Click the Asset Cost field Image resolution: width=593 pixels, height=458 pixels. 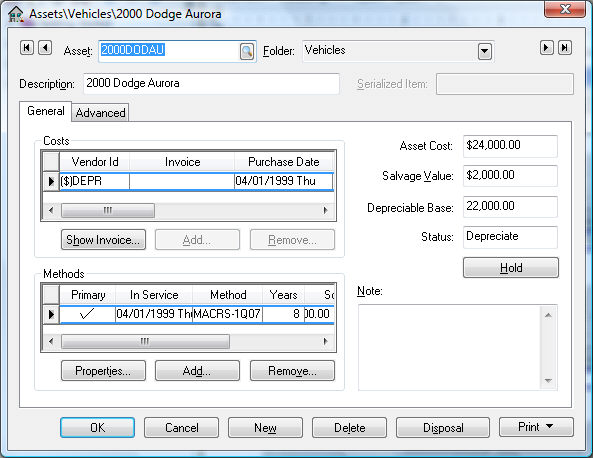[x=510, y=146]
